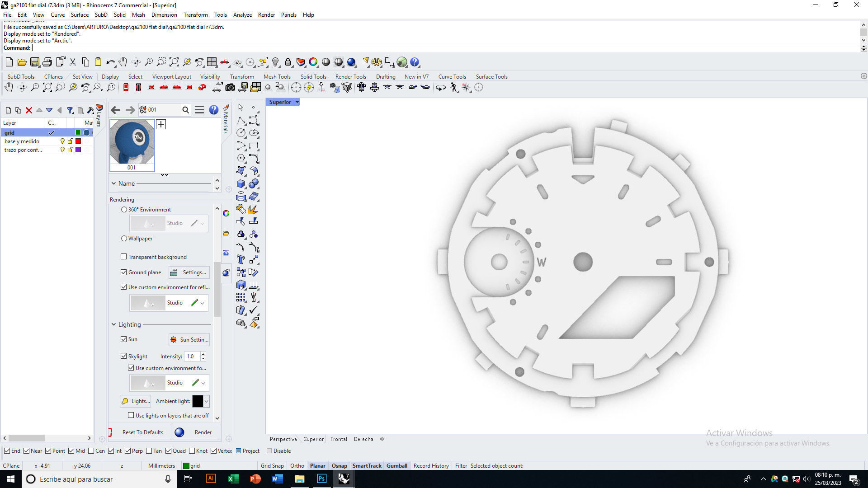The width and height of the screenshot is (868, 488).
Task: Open the reflections Studio environment dropdown
Action: click(x=202, y=303)
